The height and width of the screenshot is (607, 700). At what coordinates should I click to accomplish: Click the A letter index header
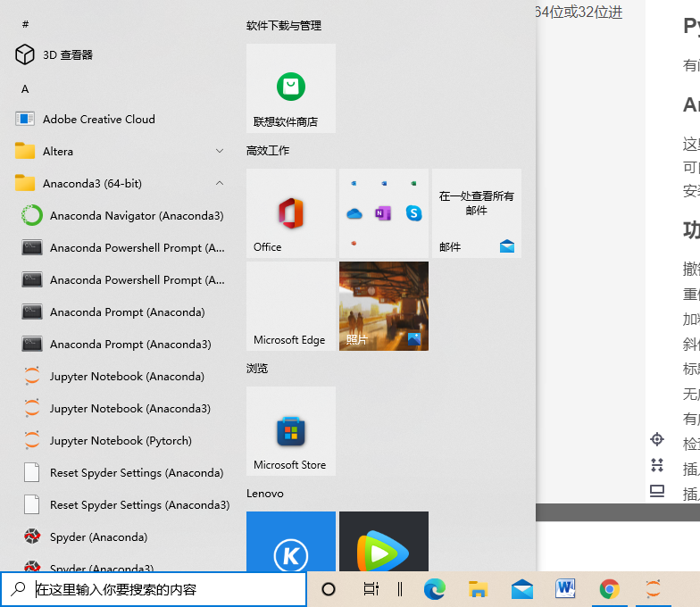(x=25, y=89)
